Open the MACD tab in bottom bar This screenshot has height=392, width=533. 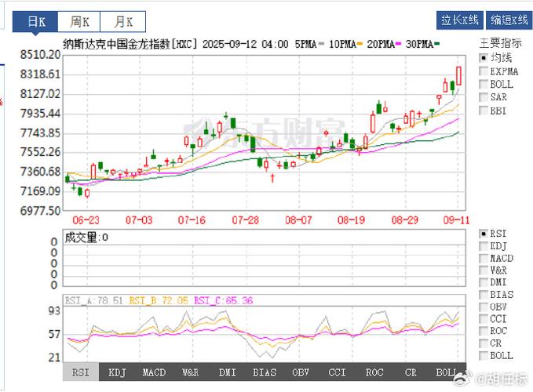tap(153, 372)
